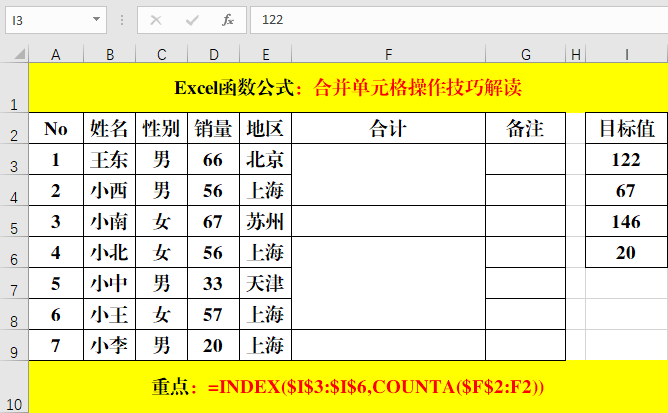Click the 合计 cell in 苏州 row

click(388, 222)
